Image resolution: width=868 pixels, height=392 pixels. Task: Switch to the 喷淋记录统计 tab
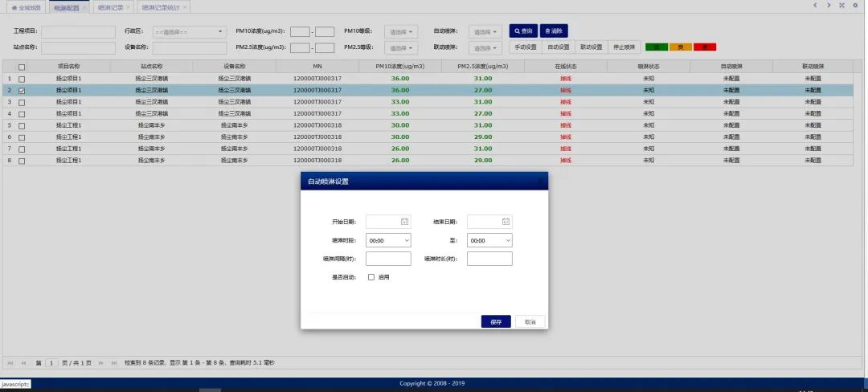(160, 6)
